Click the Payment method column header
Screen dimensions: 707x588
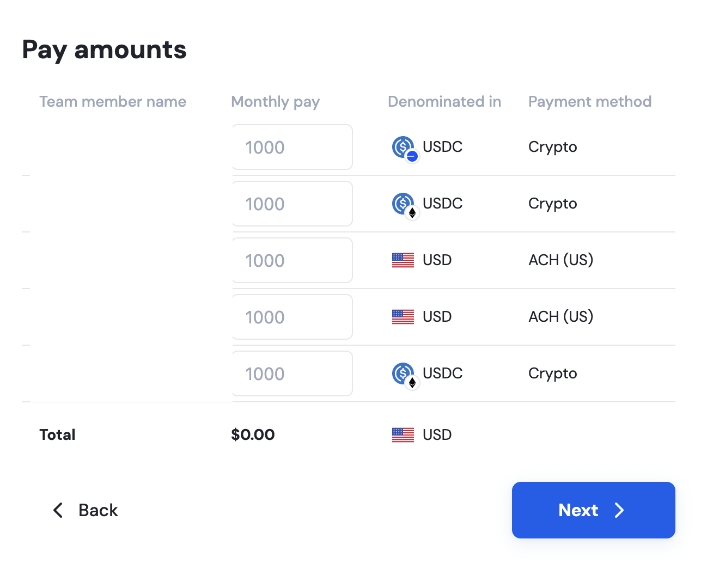[590, 102]
